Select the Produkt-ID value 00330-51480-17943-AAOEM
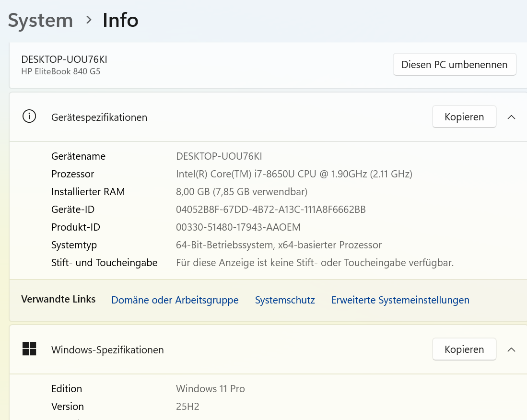 pos(238,227)
